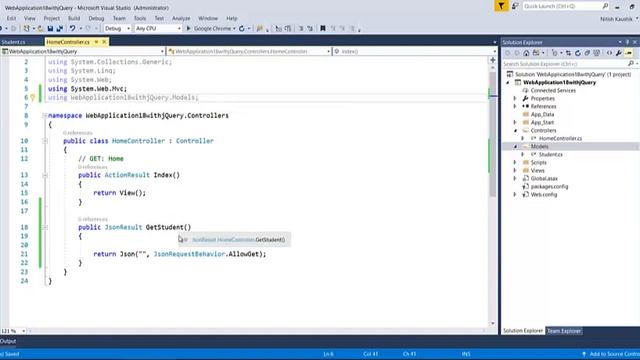Expand the References node in Solution Explorer

click(515, 107)
